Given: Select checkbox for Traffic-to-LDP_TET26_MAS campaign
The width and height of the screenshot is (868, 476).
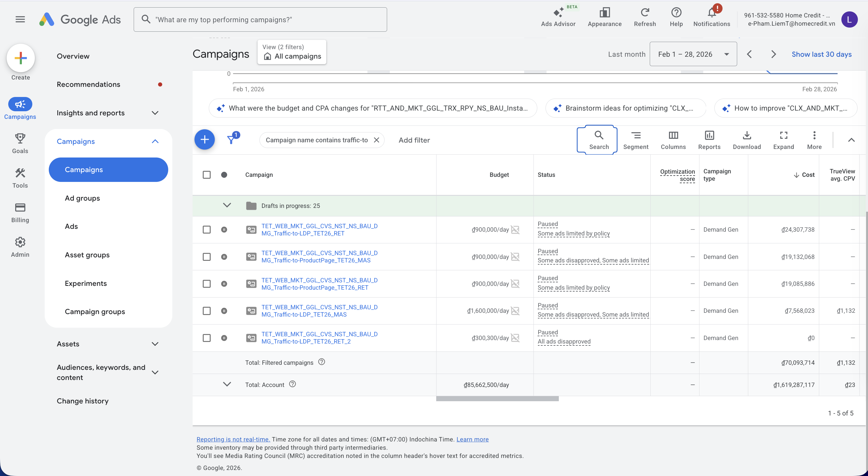Looking at the screenshot, I should (207, 311).
